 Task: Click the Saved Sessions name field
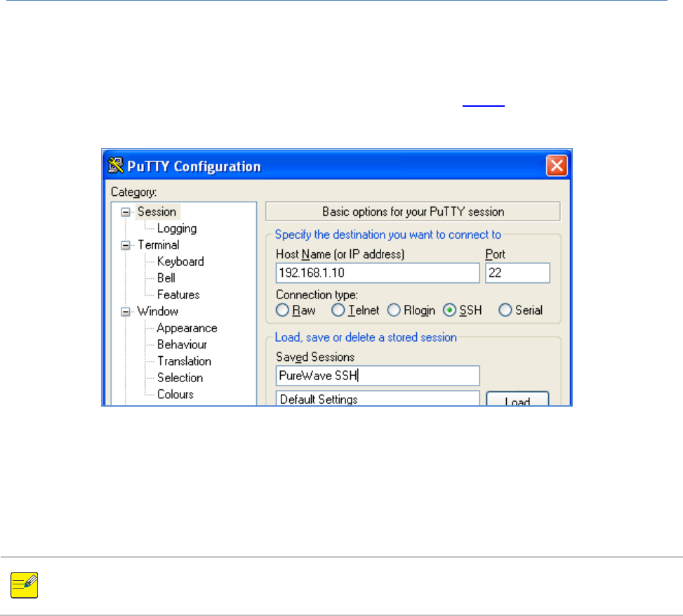click(378, 376)
